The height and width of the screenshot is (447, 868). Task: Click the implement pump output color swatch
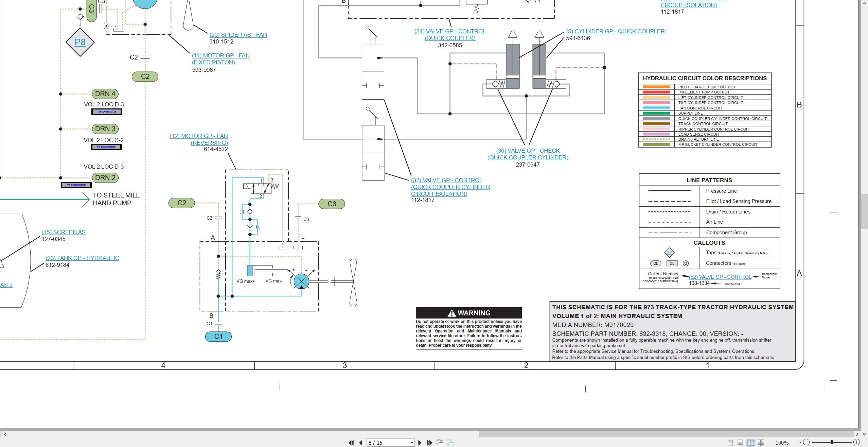coord(656,92)
